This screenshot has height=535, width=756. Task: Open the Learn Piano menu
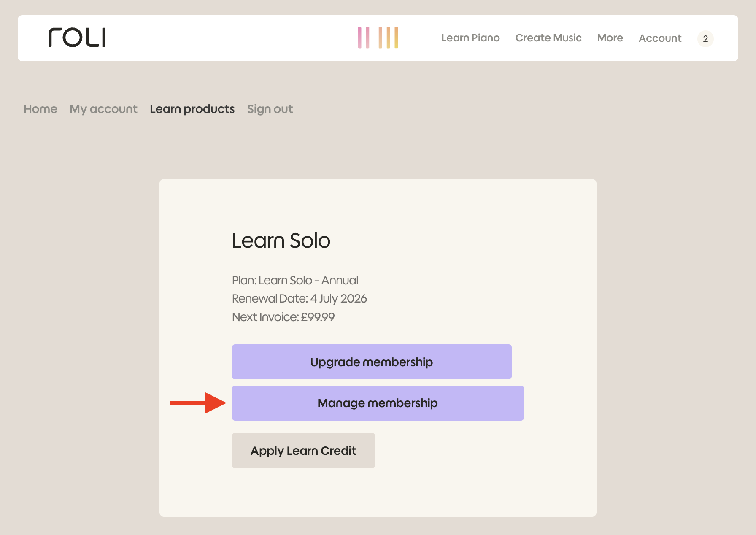click(470, 38)
